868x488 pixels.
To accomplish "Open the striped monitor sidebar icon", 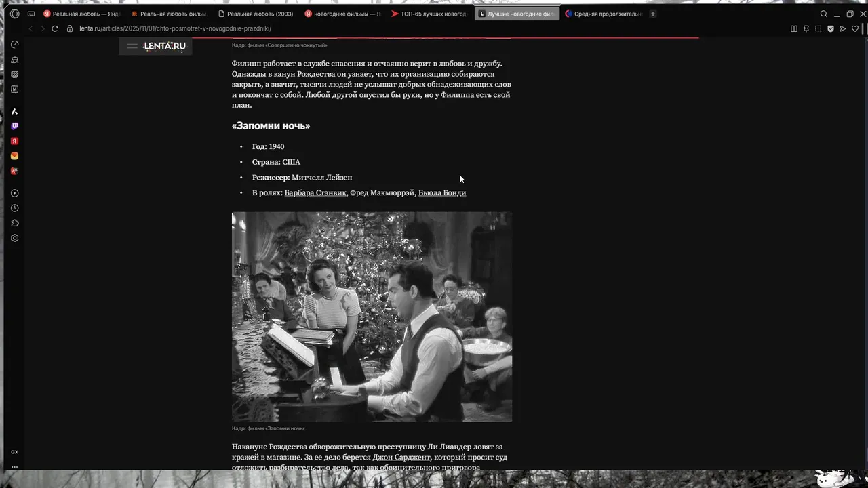I will (x=14, y=75).
